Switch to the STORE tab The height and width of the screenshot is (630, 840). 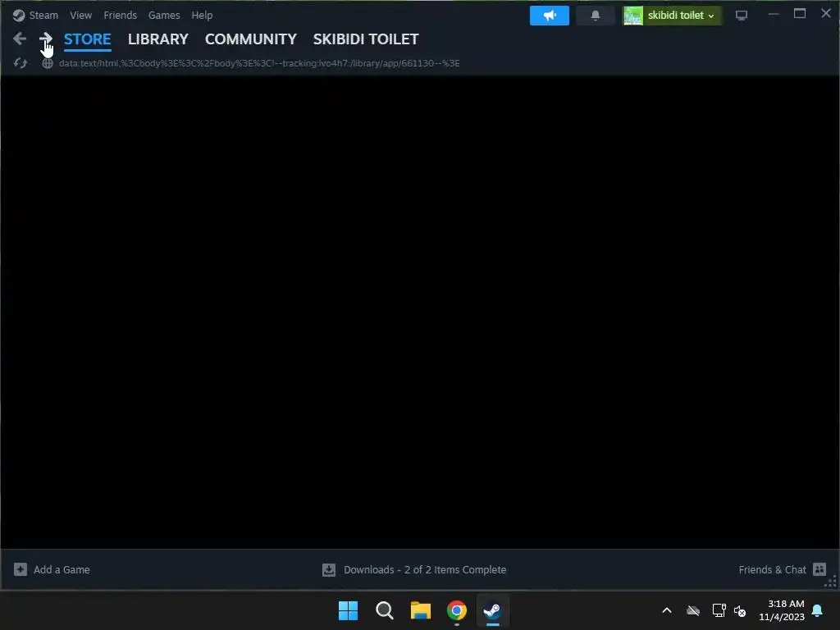(87, 39)
